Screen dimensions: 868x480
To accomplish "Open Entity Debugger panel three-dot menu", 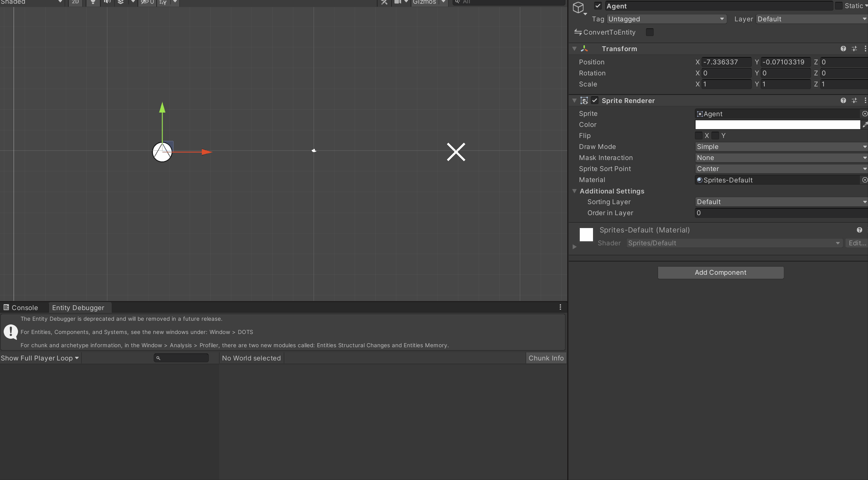I will point(560,307).
